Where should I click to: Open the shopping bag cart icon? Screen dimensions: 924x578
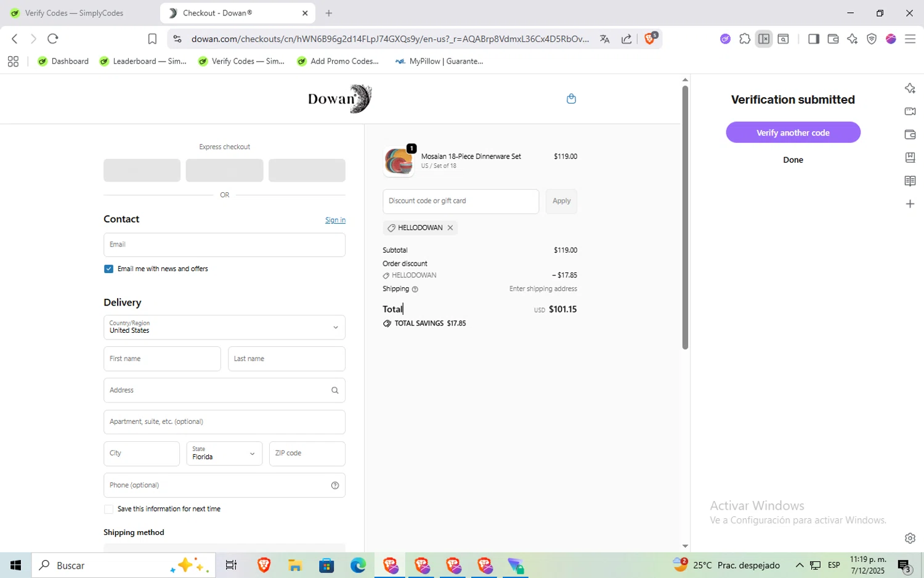(571, 99)
